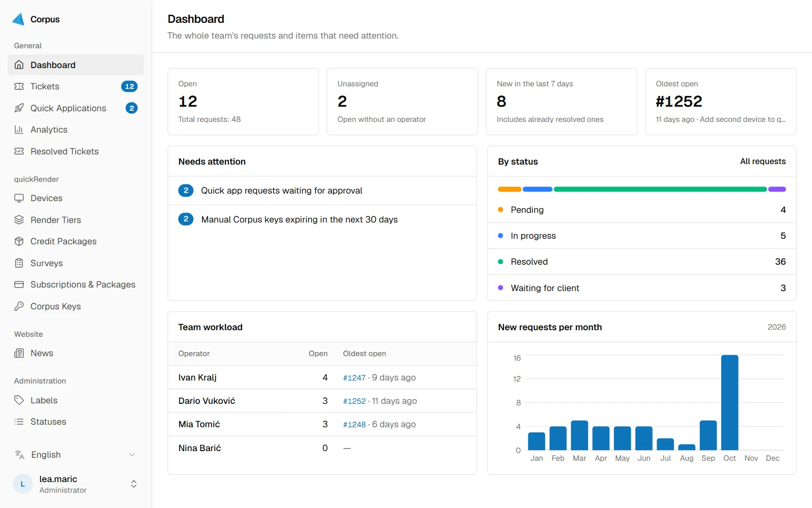Image resolution: width=812 pixels, height=508 pixels.
Task: Click the Surveys clipboard icon
Action: 19,263
